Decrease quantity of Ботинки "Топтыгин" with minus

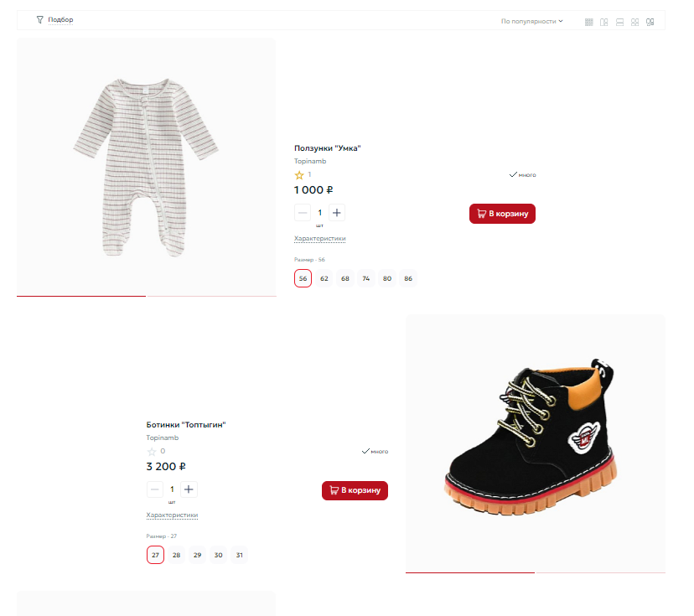click(x=155, y=489)
